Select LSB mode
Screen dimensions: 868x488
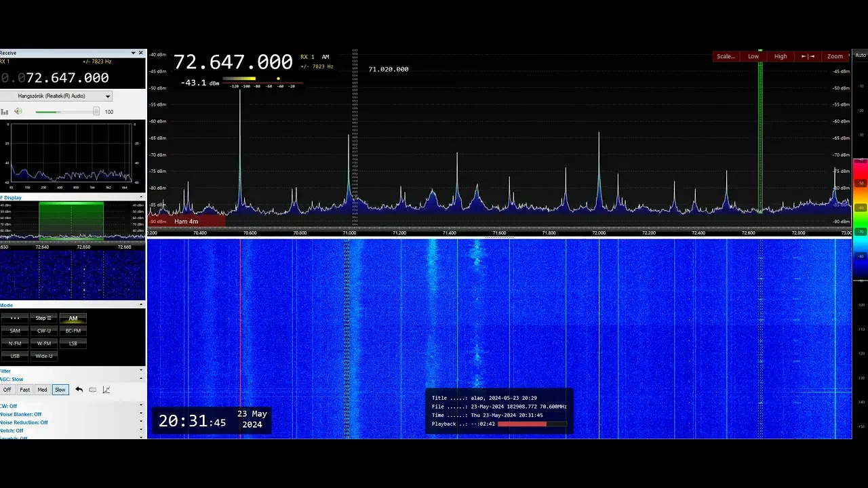pos(73,343)
